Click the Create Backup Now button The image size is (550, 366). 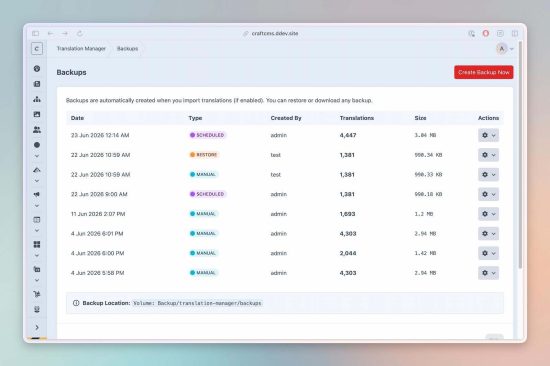click(484, 72)
